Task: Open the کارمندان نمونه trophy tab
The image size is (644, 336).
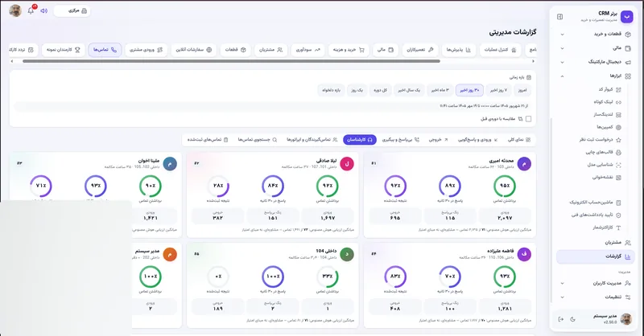Action: click(64, 50)
